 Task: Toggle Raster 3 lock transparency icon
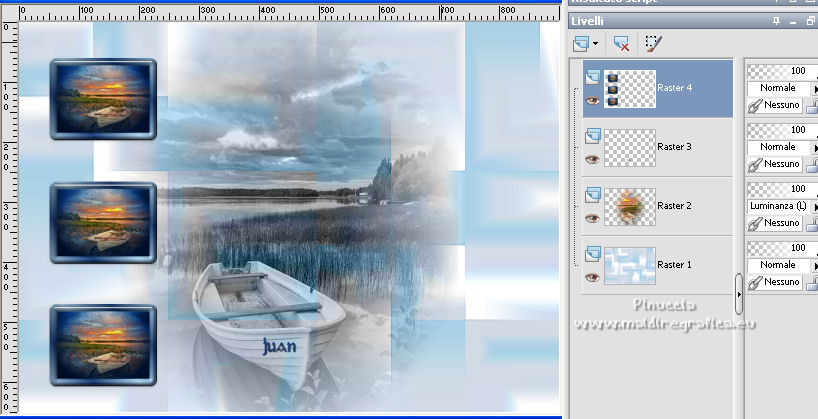point(812,166)
